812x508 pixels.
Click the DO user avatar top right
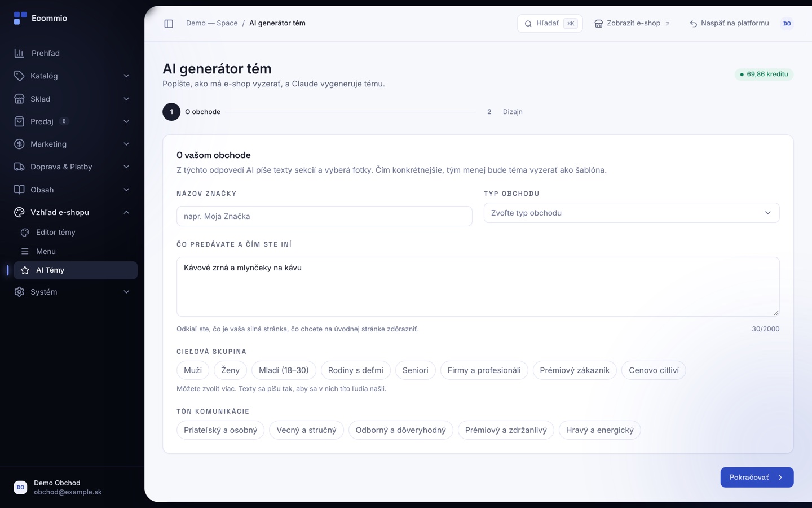tap(787, 24)
